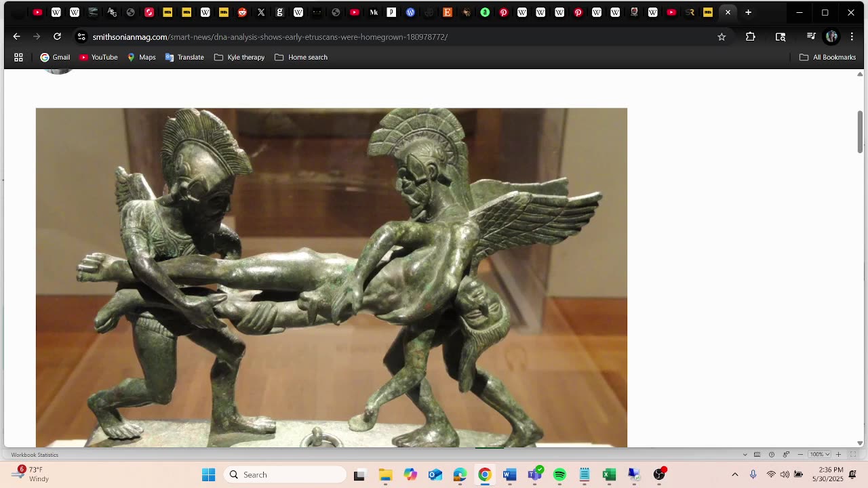Switch to the WordPress tab
The width and height of the screenshot is (868, 488).
click(410, 12)
